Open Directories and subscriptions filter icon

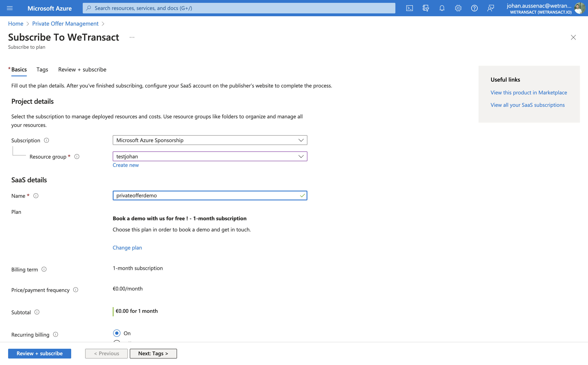pyautogui.click(x=426, y=8)
